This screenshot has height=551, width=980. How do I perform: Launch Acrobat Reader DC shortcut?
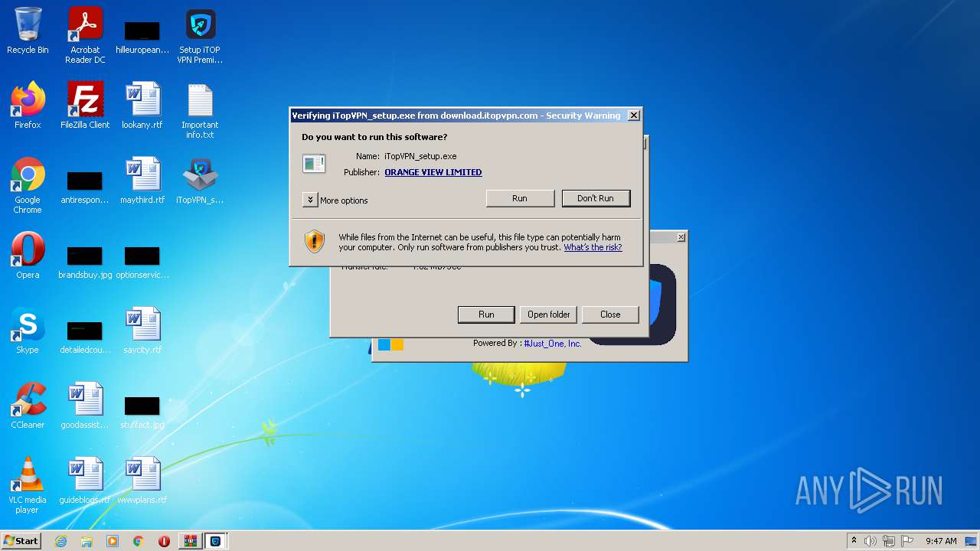point(85,35)
